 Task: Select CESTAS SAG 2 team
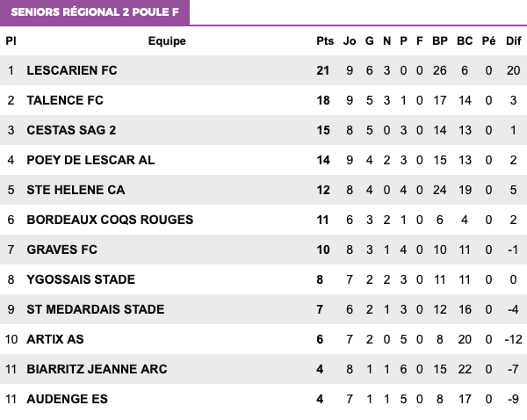[x=71, y=130]
